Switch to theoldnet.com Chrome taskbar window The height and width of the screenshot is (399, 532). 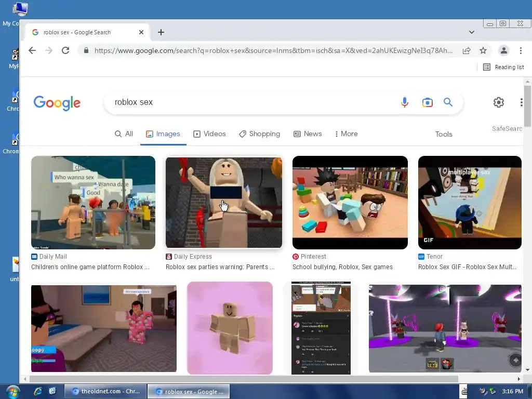tap(105, 391)
